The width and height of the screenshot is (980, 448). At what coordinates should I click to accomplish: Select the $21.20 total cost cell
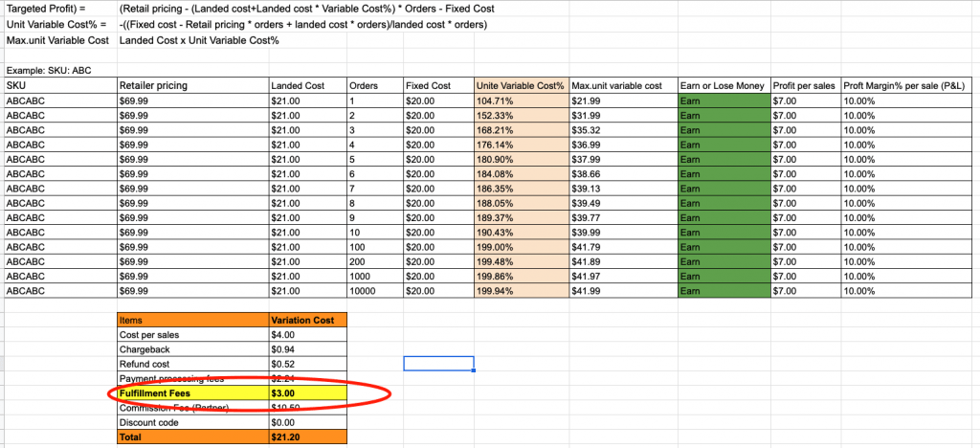[x=307, y=437]
